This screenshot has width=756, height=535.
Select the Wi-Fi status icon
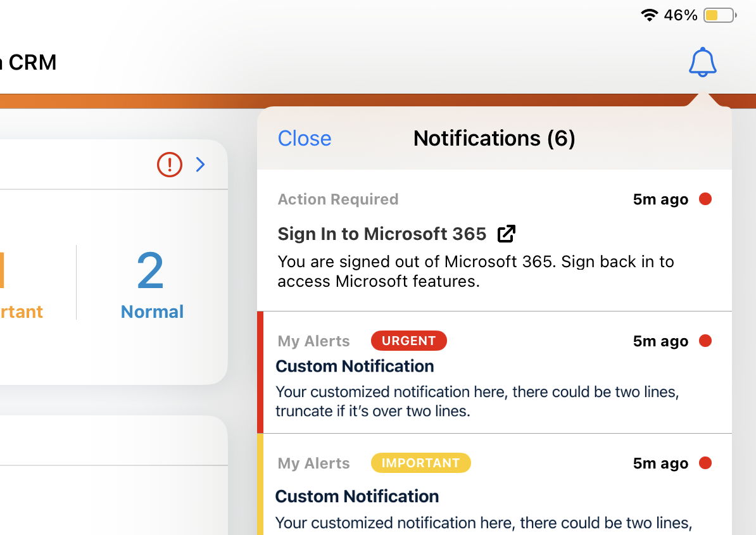click(x=648, y=15)
